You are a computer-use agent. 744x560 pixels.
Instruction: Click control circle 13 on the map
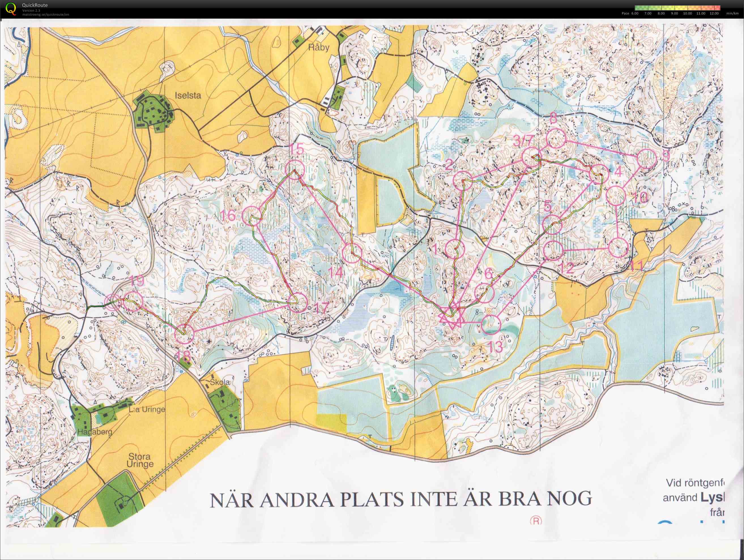(491, 324)
